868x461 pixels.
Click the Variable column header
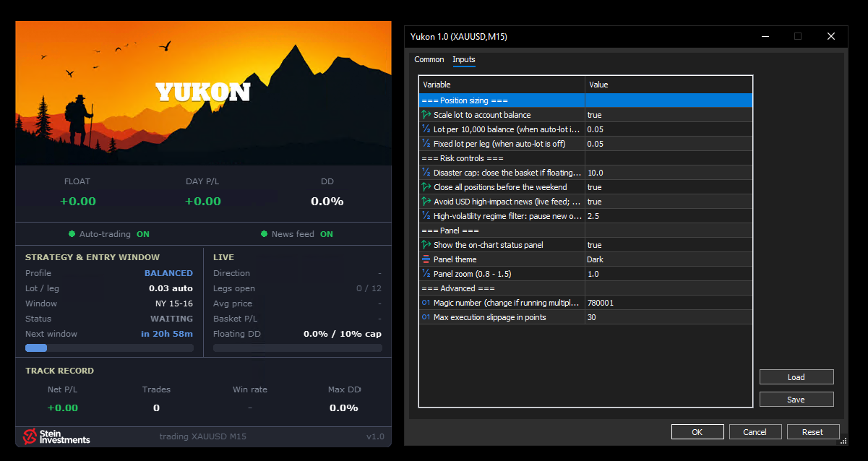[x=502, y=85]
